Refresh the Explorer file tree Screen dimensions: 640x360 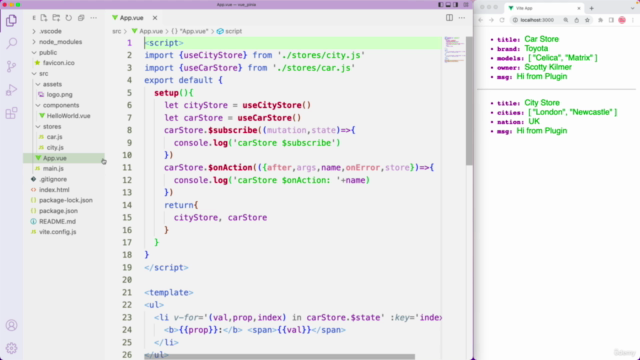tap(69, 18)
